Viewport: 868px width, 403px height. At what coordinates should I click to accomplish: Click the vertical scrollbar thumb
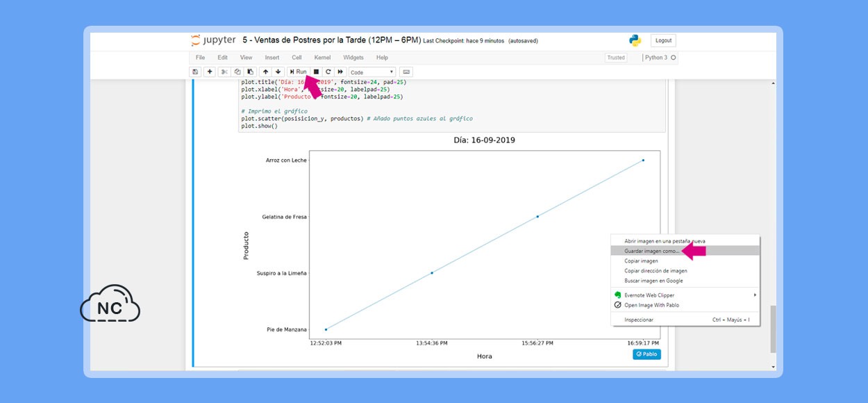point(774,329)
